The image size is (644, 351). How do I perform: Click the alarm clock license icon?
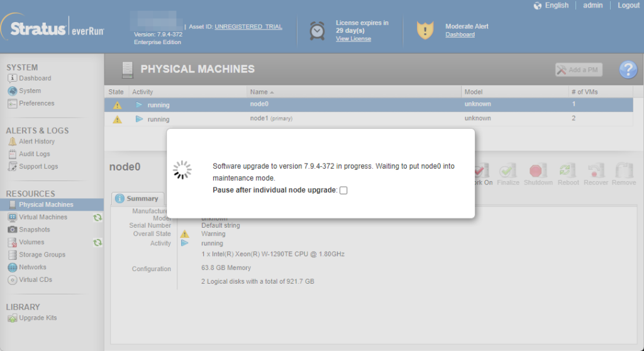click(x=317, y=31)
